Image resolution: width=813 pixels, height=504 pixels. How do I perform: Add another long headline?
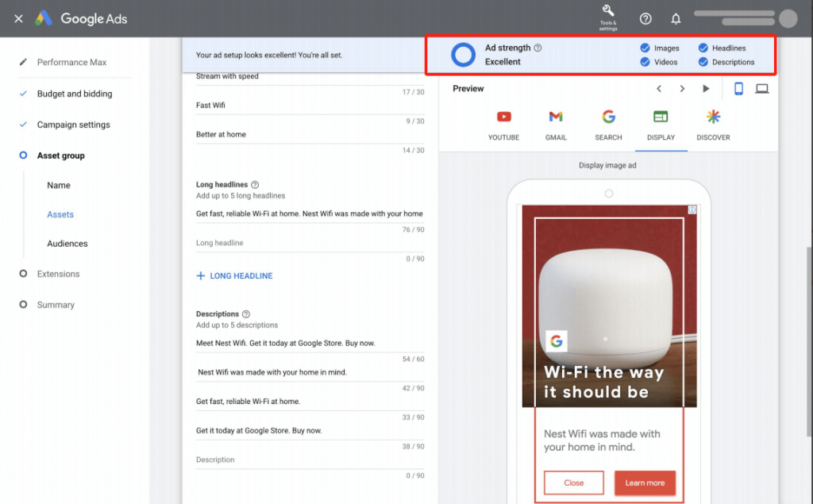click(x=234, y=276)
